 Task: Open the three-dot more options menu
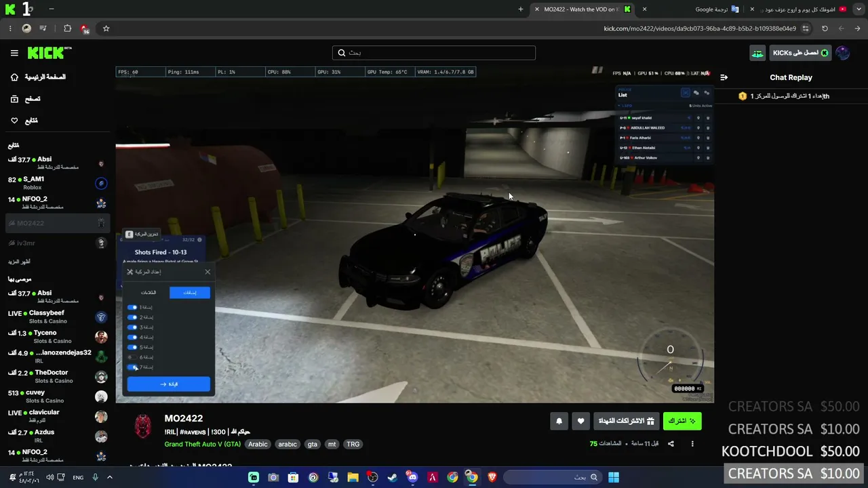click(692, 444)
